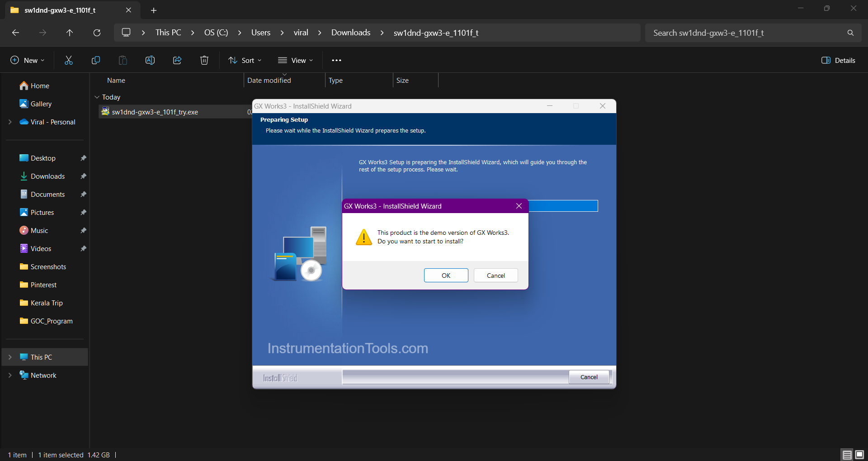Click the search magnifier icon
The image size is (868, 461).
click(x=850, y=33)
